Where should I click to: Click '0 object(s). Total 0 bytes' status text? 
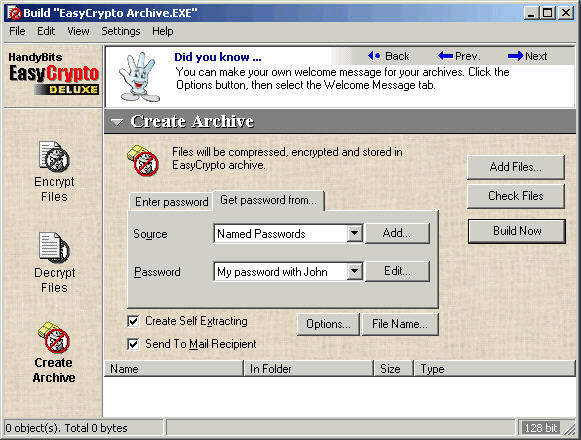66,428
